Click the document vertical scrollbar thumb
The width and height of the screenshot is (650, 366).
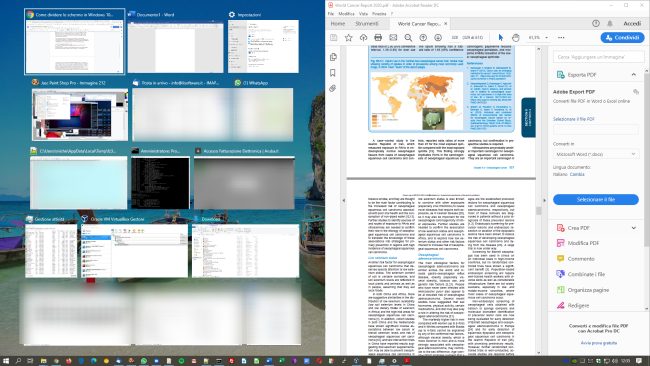538,211
